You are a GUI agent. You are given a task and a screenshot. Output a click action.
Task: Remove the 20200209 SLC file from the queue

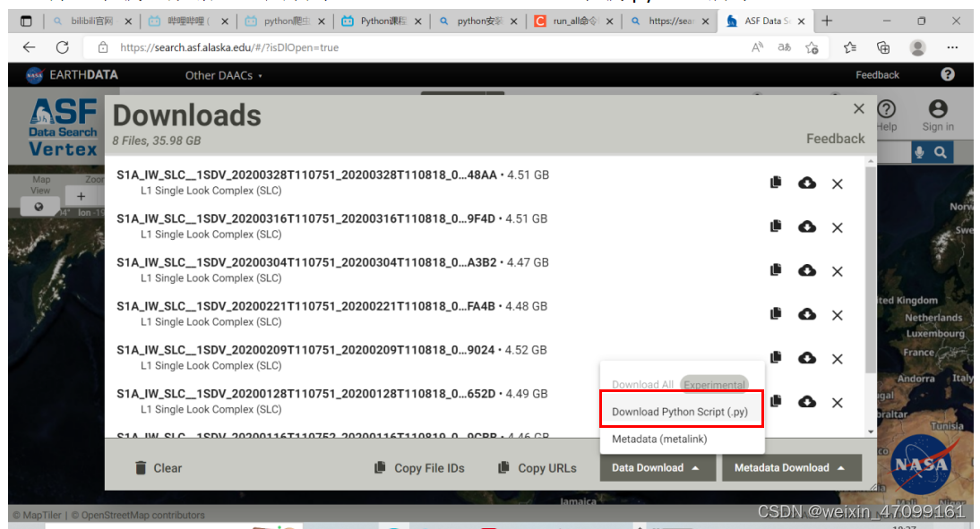tap(838, 359)
